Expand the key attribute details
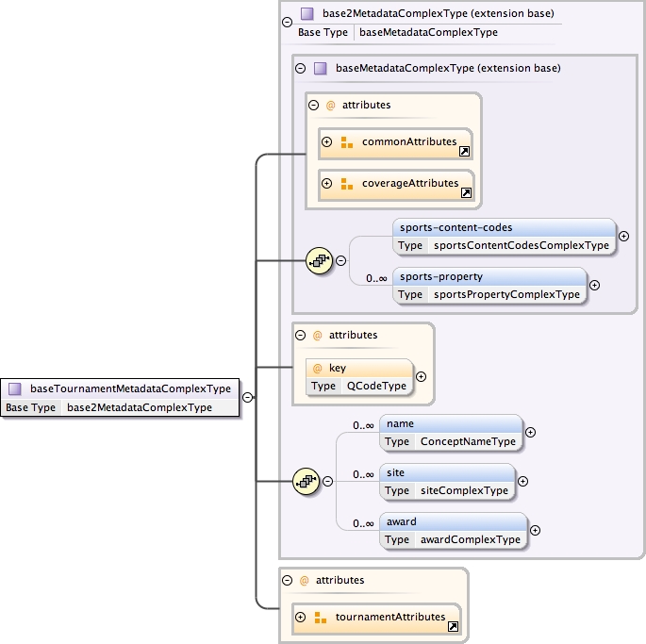 click(421, 376)
